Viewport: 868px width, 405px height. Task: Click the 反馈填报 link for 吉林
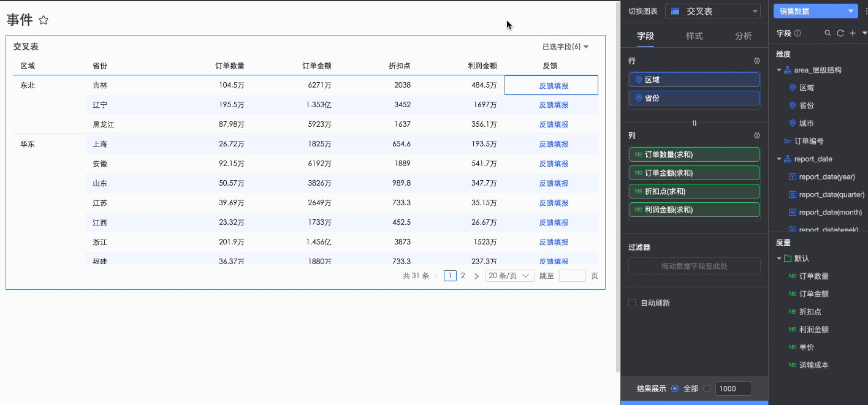[x=553, y=86]
